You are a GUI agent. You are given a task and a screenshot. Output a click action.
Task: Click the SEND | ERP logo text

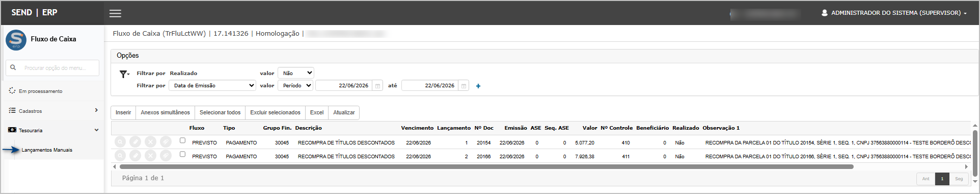(x=34, y=12)
